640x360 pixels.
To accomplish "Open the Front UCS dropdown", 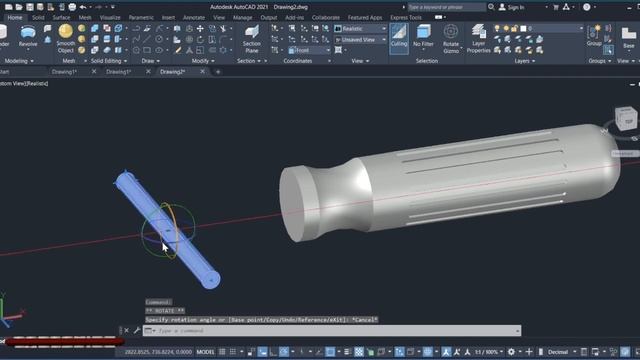I will pyautogui.click(x=309, y=50).
